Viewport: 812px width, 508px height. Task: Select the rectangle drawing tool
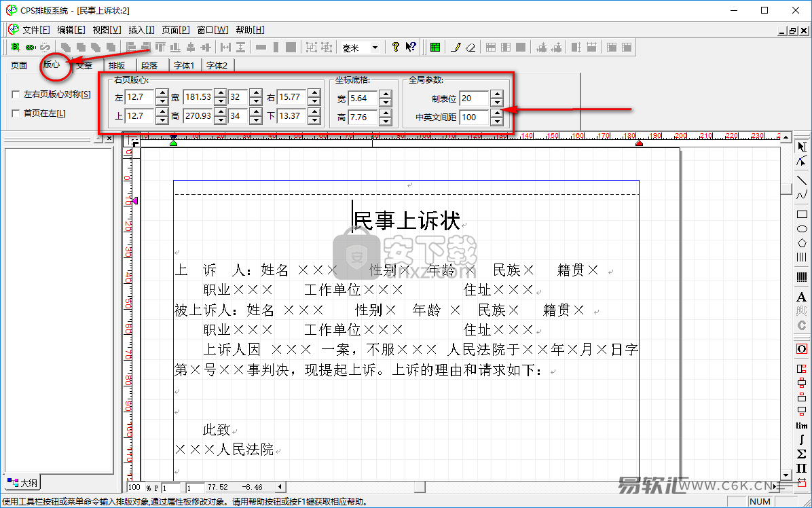802,214
